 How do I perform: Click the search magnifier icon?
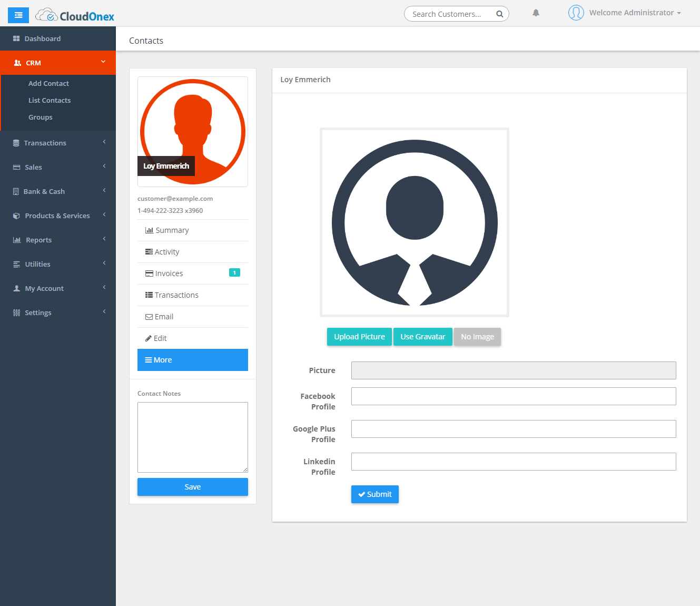point(499,14)
